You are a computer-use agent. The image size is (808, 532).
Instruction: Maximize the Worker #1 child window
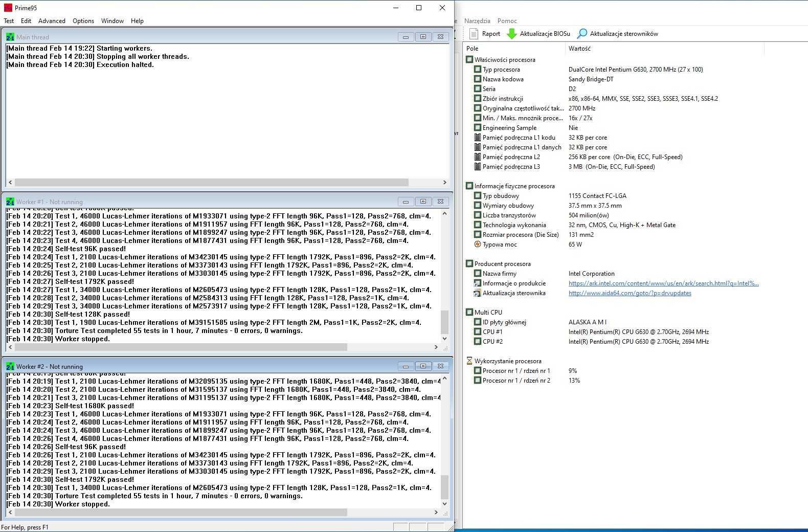[x=423, y=202]
